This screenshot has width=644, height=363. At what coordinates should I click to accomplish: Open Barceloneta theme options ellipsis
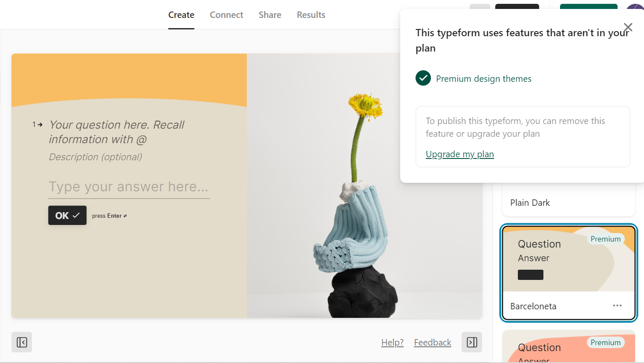tap(617, 305)
